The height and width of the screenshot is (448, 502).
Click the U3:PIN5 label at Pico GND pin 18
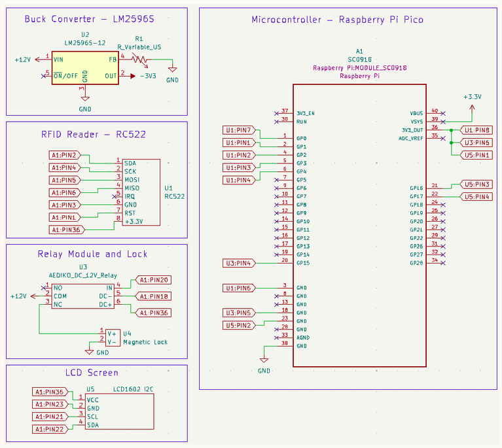tap(239, 313)
